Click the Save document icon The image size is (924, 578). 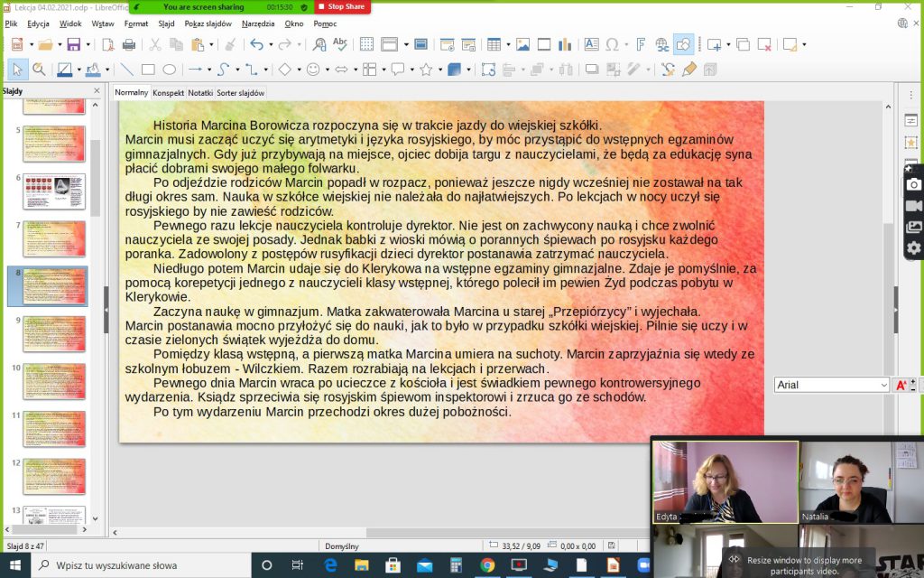pyautogui.click(x=73, y=44)
